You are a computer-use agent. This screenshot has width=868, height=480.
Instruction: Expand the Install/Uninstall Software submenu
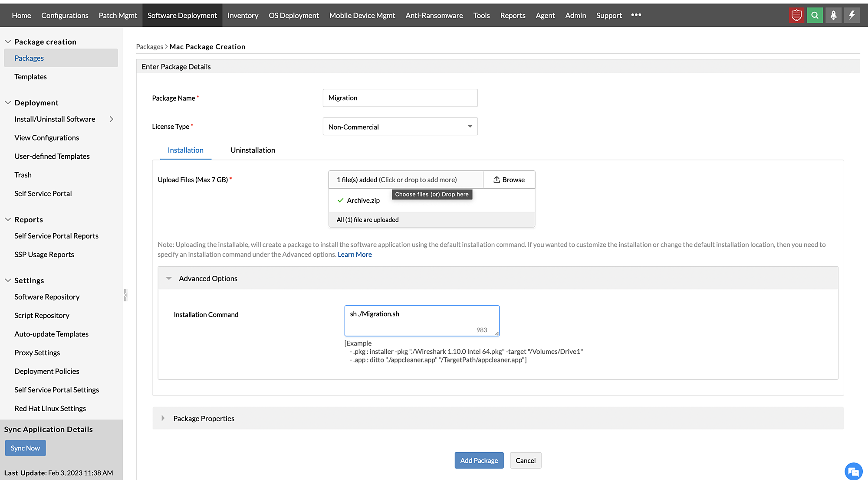click(x=112, y=119)
